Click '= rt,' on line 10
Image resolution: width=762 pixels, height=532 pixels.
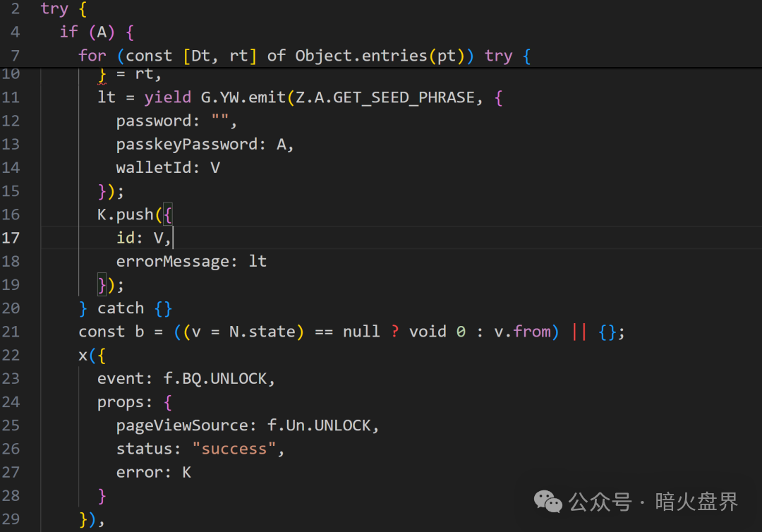[x=138, y=74]
